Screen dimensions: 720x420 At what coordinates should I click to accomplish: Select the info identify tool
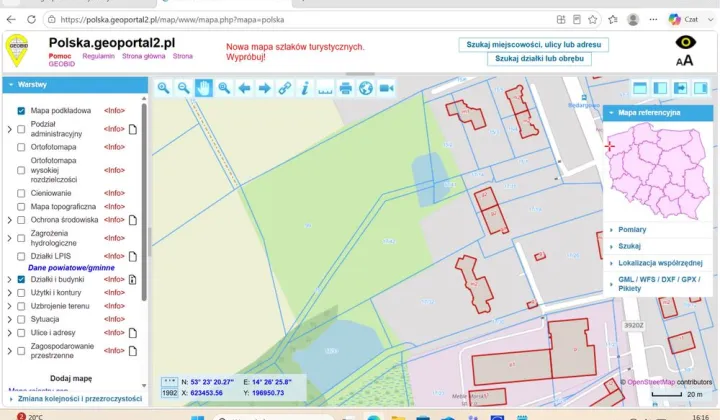click(305, 88)
